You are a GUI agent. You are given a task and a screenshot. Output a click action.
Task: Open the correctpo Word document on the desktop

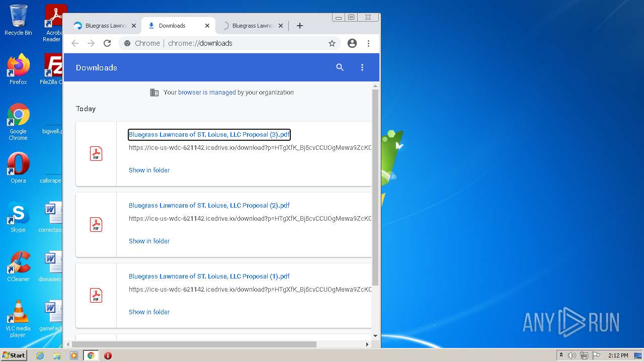pyautogui.click(x=52, y=217)
